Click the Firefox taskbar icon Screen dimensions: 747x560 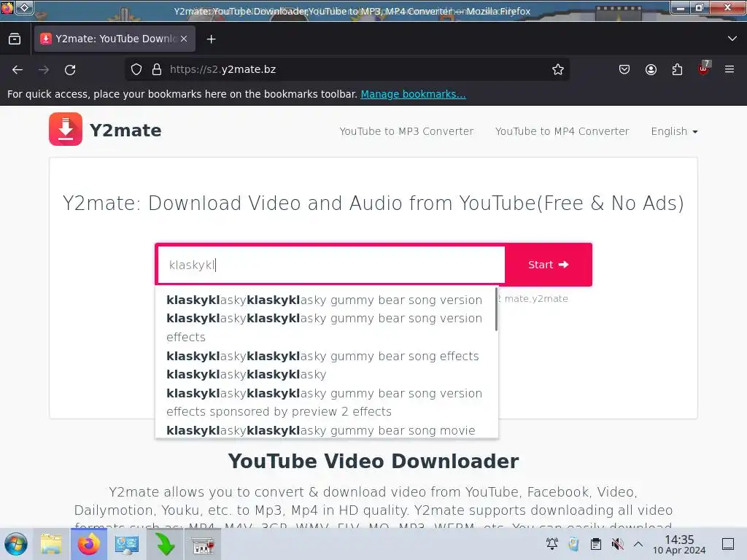pyautogui.click(x=88, y=544)
